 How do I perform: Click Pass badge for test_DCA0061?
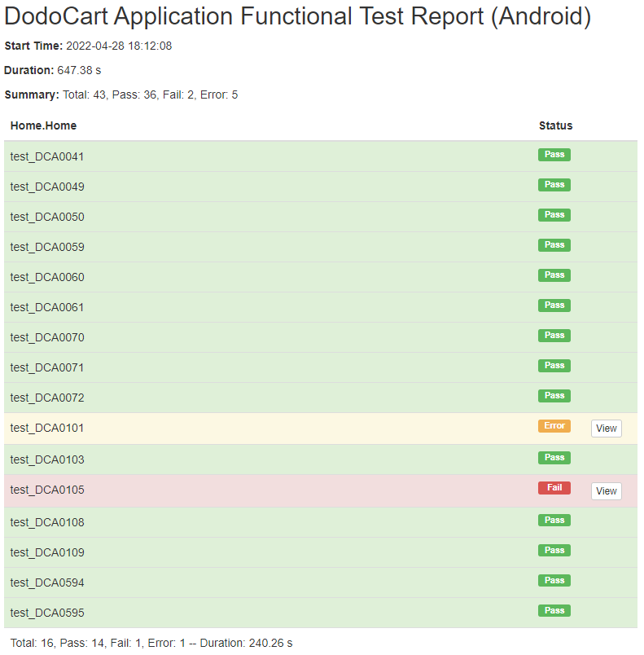click(554, 305)
